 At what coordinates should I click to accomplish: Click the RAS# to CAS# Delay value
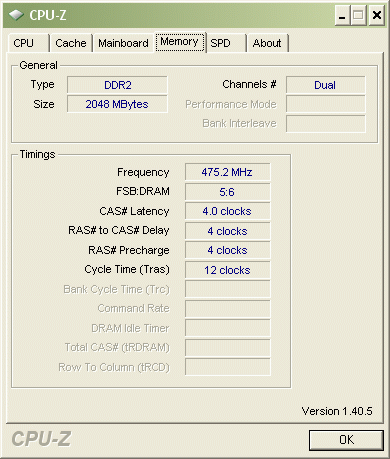[x=228, y=231]
